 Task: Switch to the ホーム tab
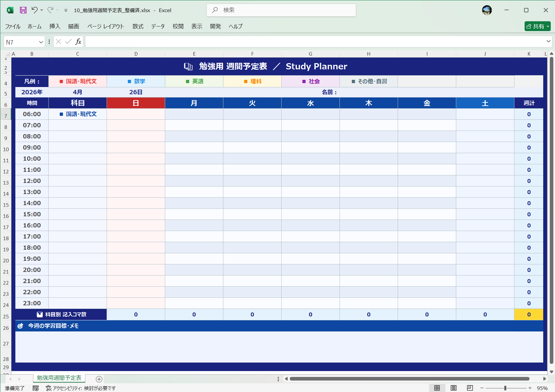click(x=35, y=27)
